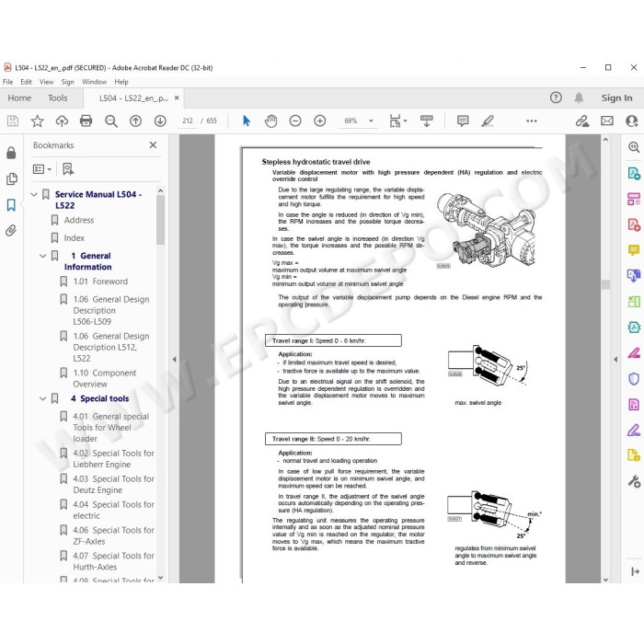
Task: Open 4.03 Special Tools for Deutz Engine
Action: (113, 484)
